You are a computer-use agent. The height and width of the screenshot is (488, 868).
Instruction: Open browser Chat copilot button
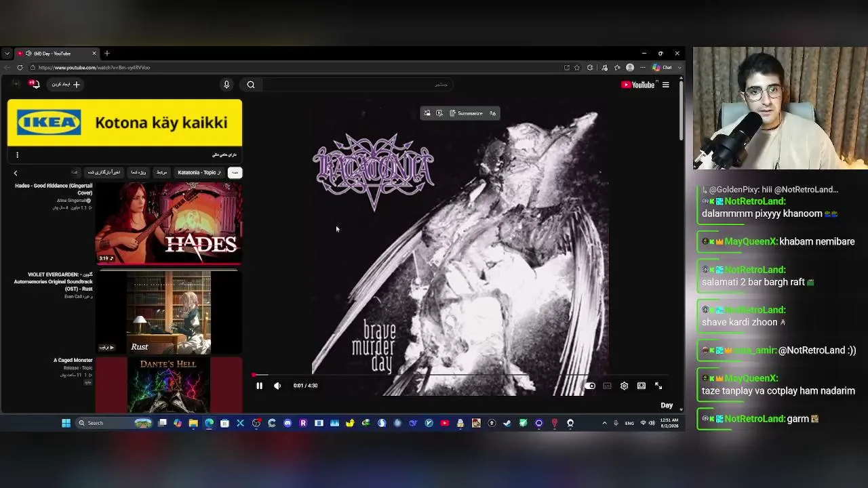[663, 68]
